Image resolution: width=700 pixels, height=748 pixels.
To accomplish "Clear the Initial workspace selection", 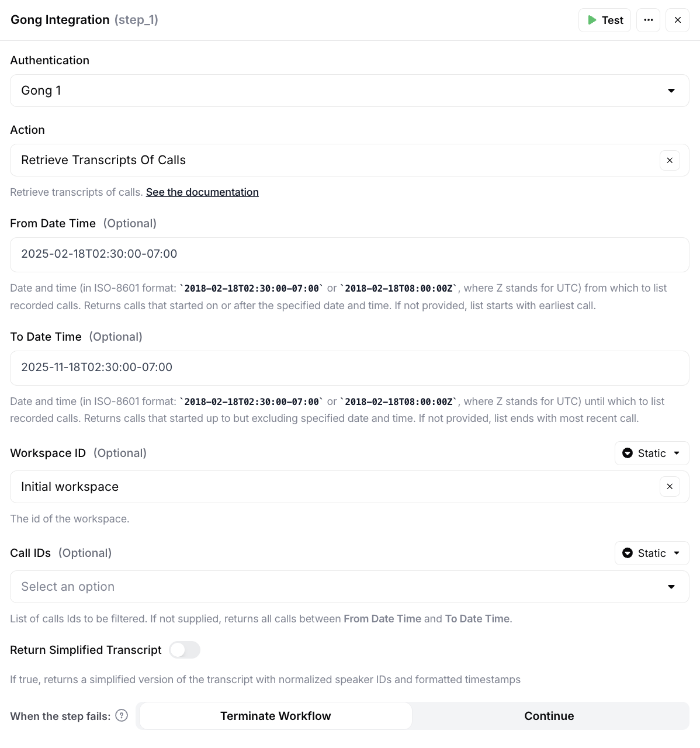I will pos(670,487).
